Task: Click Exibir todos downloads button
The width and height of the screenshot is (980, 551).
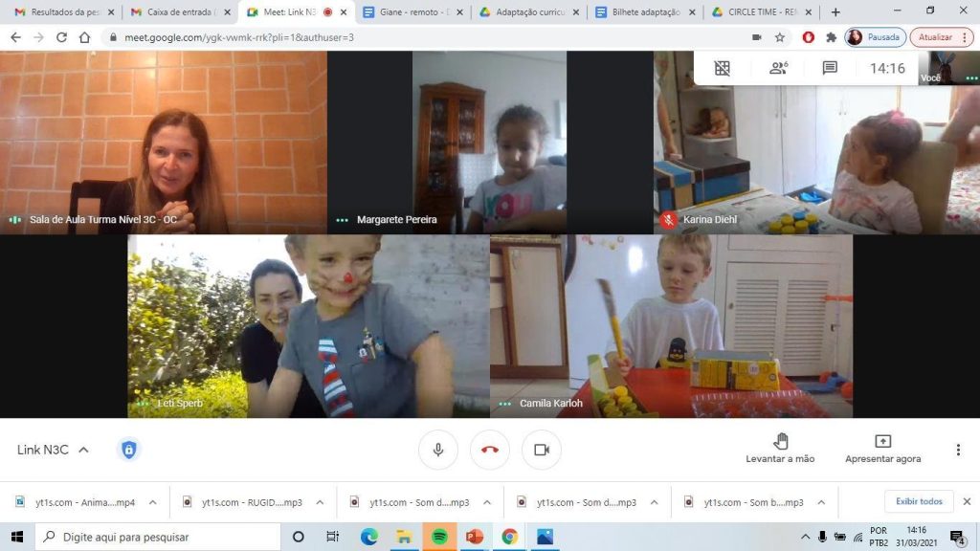Action: (x=919, y=501)
